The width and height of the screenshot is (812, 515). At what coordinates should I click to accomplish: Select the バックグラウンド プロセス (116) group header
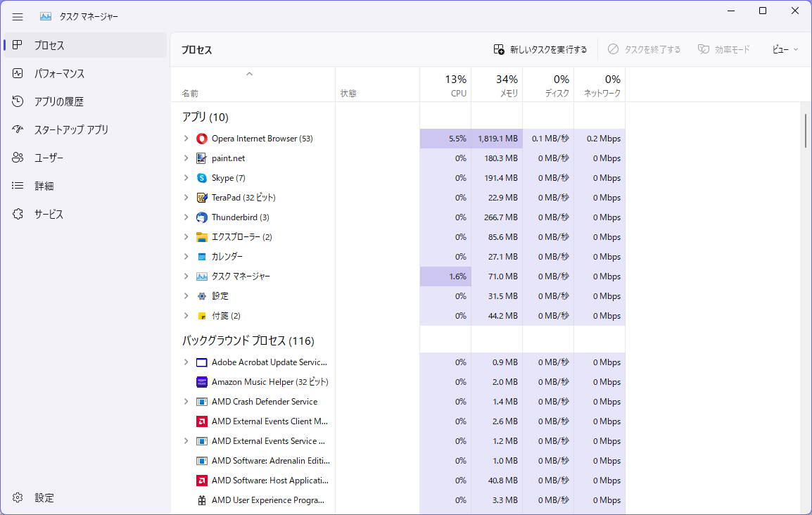click(x=248, y=341)
